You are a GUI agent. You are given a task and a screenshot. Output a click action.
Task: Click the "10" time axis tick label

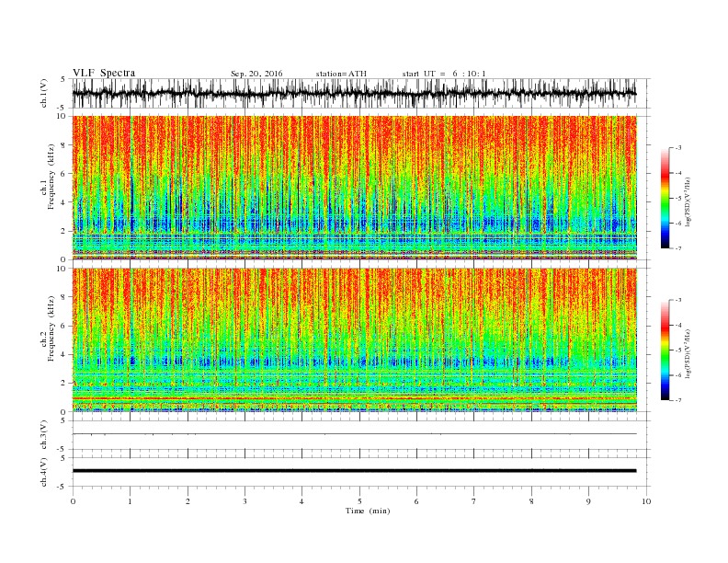pyautogui.click(x=646, y=501)
